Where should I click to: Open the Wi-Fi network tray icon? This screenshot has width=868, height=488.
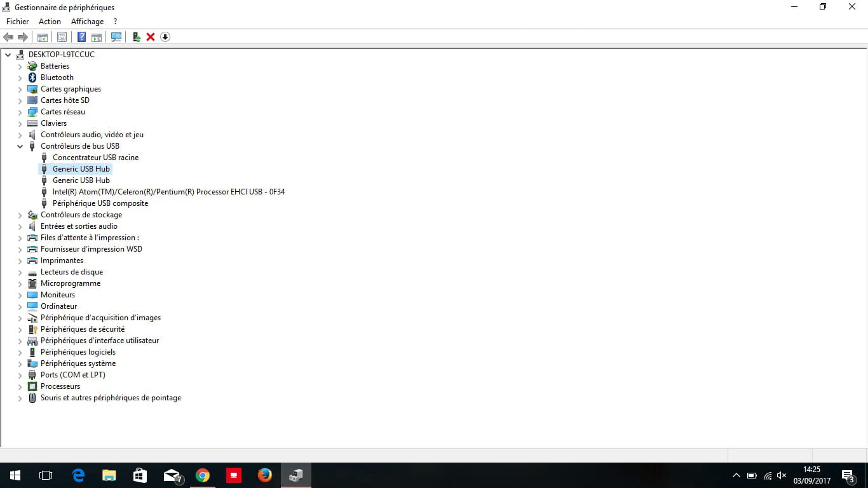[767, 475]
